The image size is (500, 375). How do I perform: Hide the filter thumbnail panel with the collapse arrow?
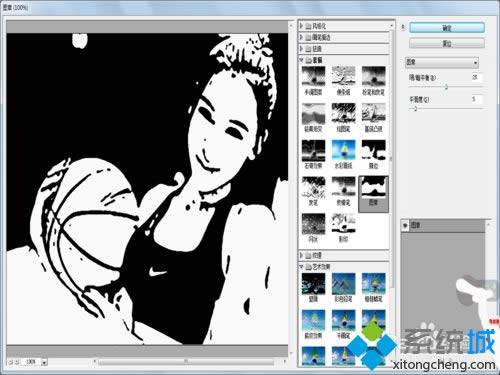[403, 27]
